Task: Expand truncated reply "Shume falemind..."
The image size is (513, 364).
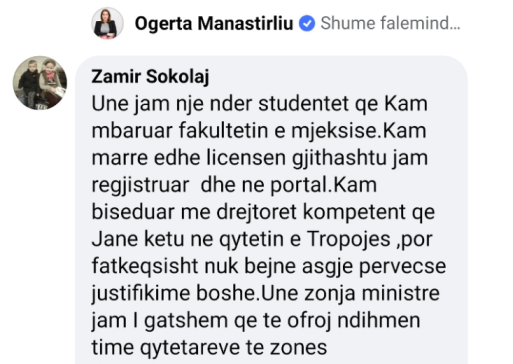Action: point(390,23)
